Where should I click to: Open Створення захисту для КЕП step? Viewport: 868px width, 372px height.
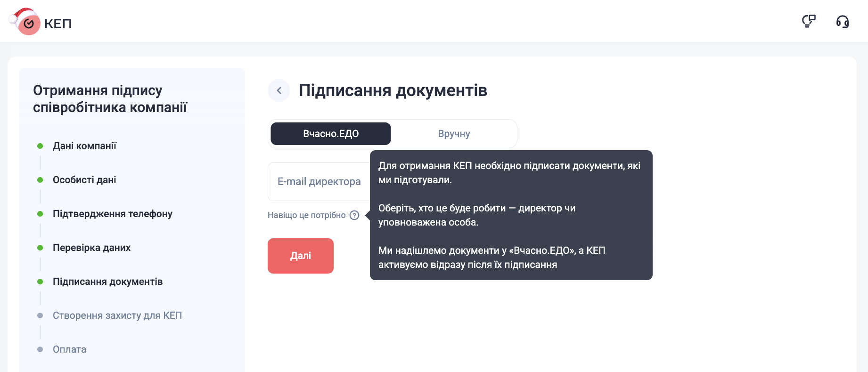pos(117,315)
